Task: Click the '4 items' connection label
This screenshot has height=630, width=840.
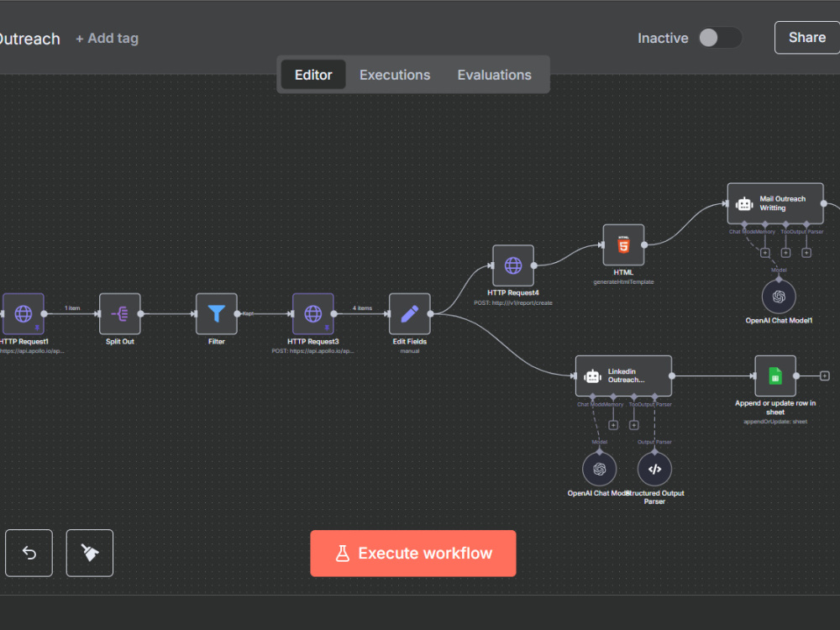Action: coord(362,308)
